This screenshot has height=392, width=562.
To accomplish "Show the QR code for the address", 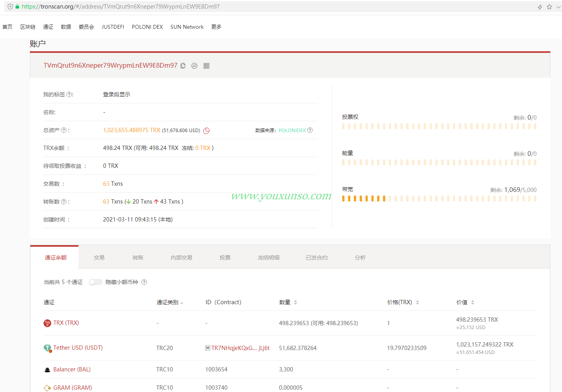I will pyautogui.click(x=206, y=66).
